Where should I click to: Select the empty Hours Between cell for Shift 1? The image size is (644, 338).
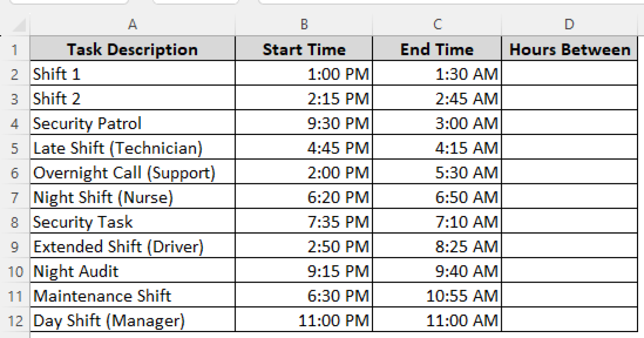tap(569, 74)
